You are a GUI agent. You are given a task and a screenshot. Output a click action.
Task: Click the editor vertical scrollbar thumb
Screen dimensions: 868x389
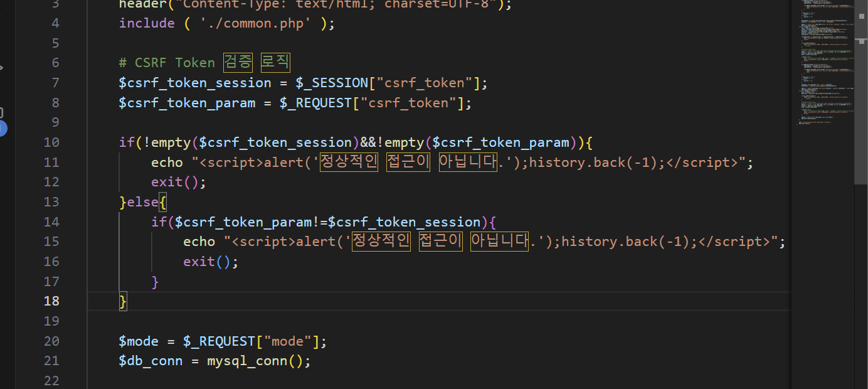coord(860,92)
